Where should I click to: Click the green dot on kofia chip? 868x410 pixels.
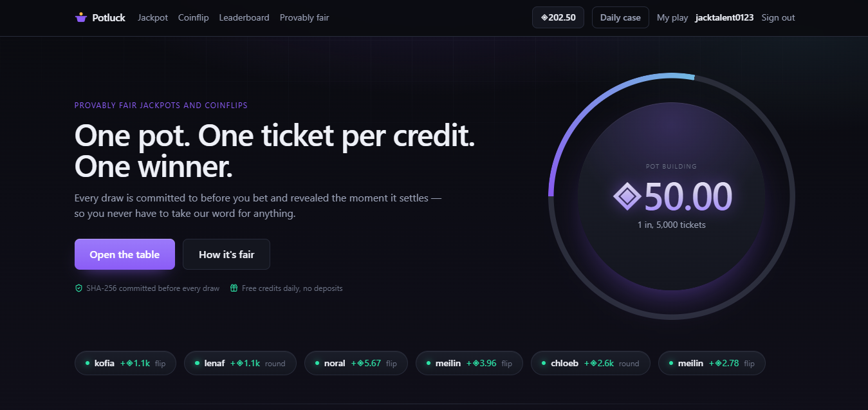tap(88, 363)
